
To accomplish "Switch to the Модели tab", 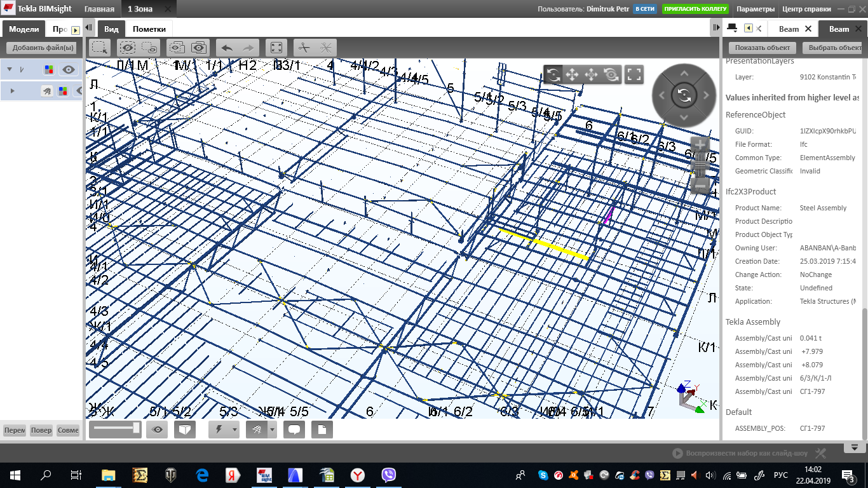I will coord(24,29).
